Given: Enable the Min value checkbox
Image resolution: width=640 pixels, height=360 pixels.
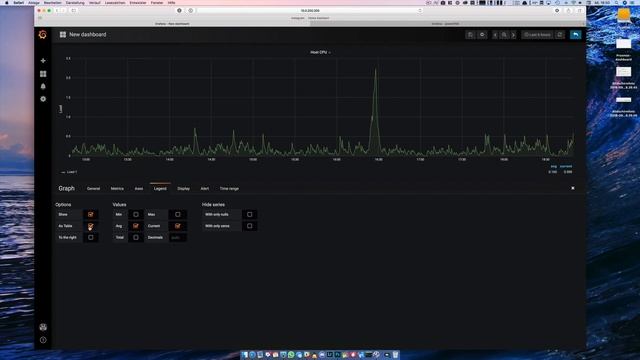Looking at the screenshot, I should [x=136, y=214].
